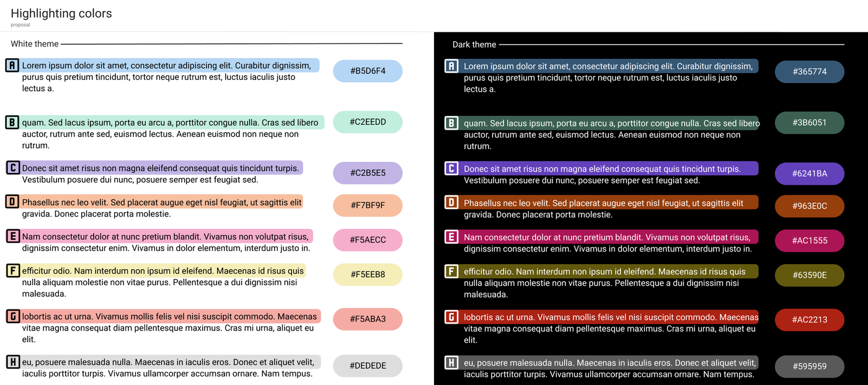Click the 'proposal' subtitle text
868x385 pixels.
click(20, 25)
